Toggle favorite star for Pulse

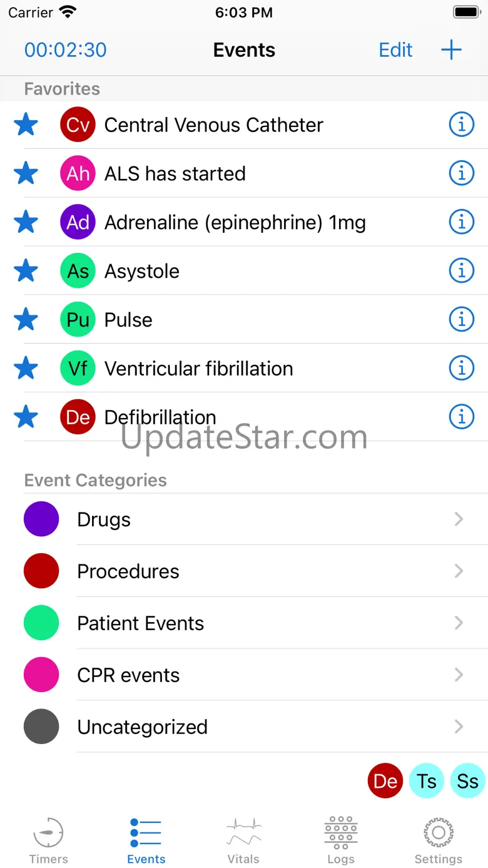coord(26,320)
